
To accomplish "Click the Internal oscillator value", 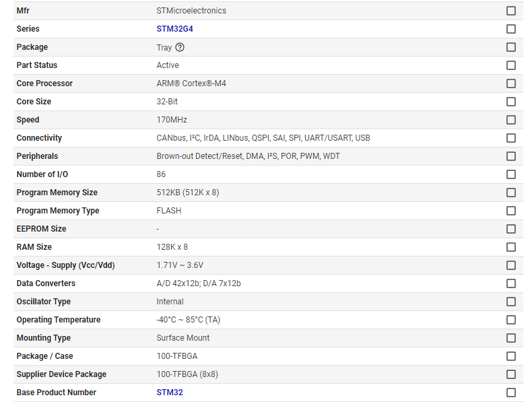I will (170, 302).
